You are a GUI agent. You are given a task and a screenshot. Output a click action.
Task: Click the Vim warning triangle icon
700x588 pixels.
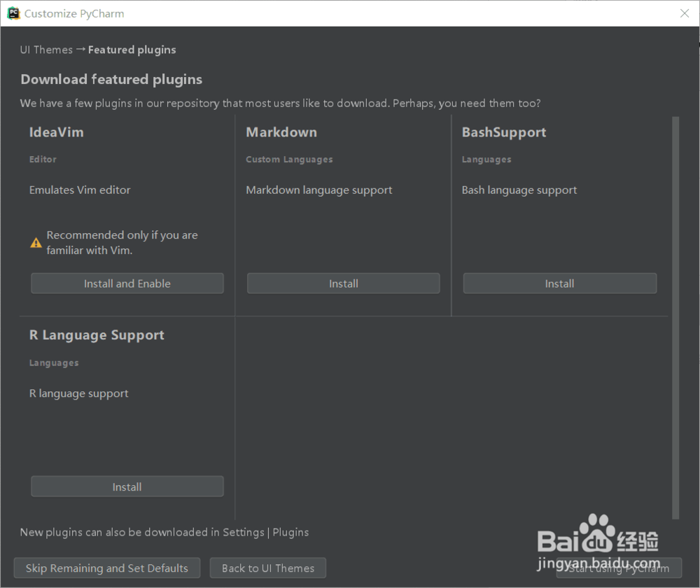click(x=36, y=243)
